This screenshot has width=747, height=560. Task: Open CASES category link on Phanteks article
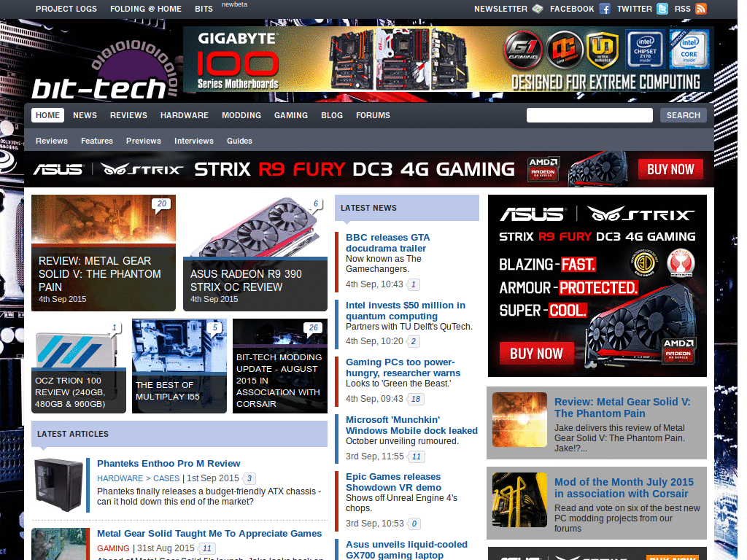[166, 478]
